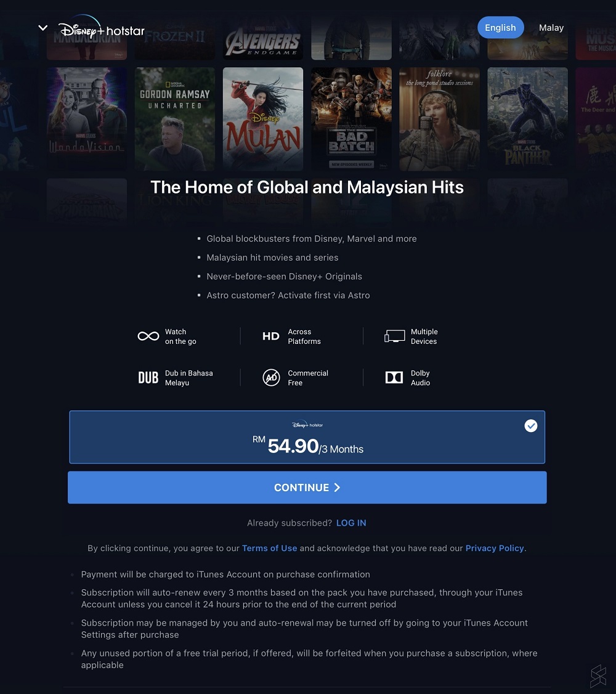Switch language to English

(501, 28)
